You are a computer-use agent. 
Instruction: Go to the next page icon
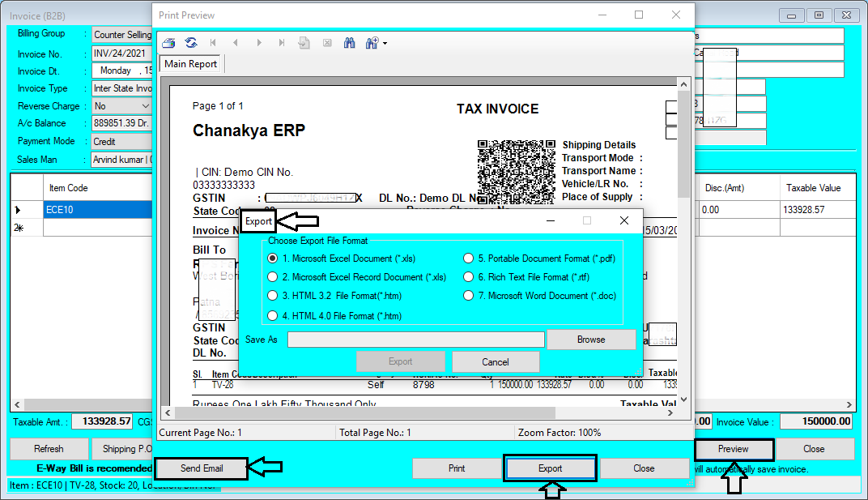point(259,42)
